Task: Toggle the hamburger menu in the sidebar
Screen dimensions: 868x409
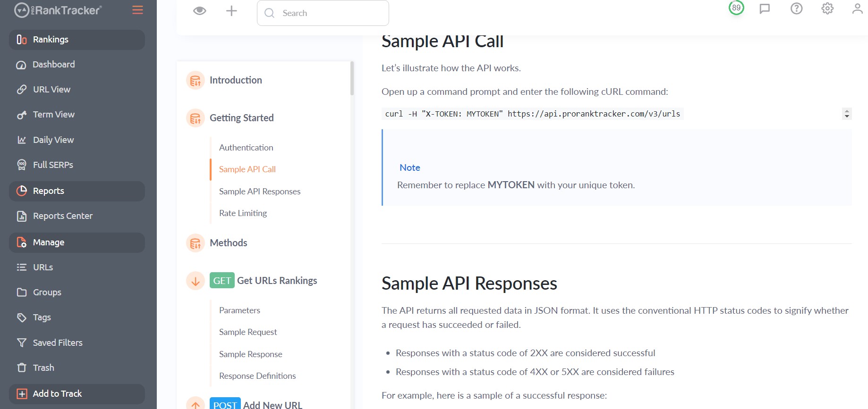Action: 137,10
